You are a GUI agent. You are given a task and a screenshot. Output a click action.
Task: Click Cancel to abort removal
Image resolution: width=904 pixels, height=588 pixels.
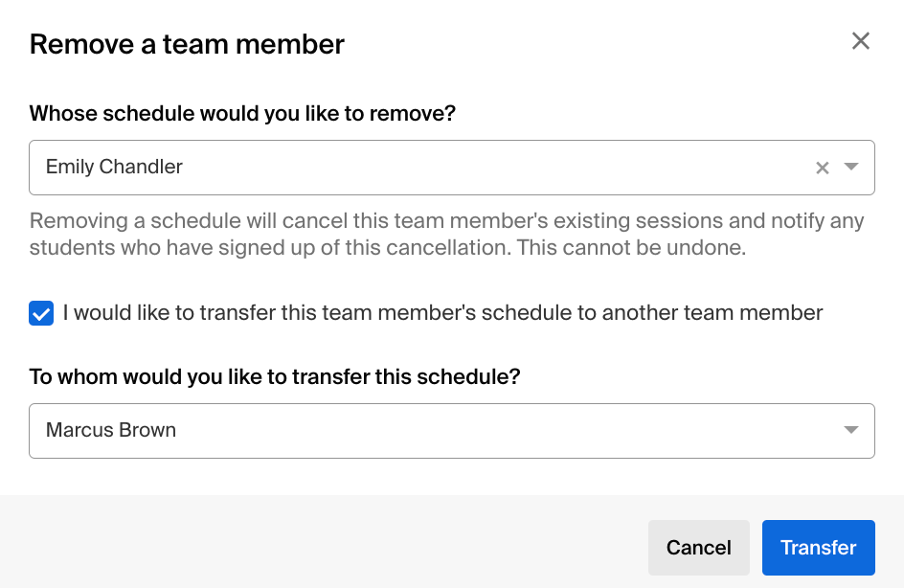coord(698,547)
